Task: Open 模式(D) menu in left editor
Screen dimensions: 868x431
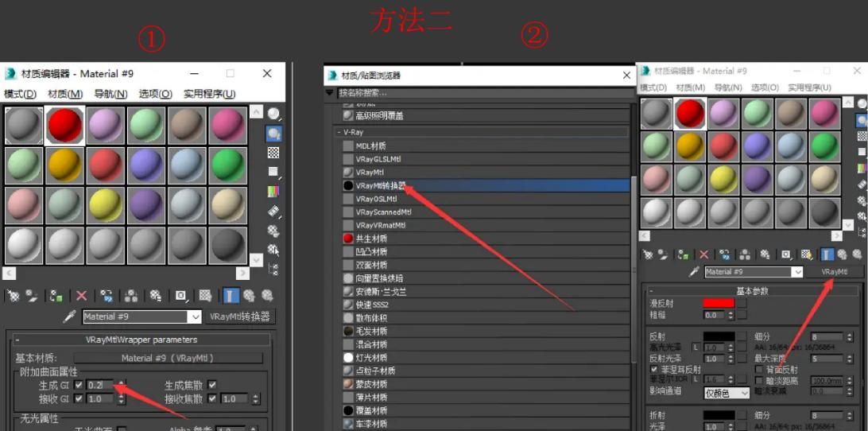Action: (x=21, y=94)
